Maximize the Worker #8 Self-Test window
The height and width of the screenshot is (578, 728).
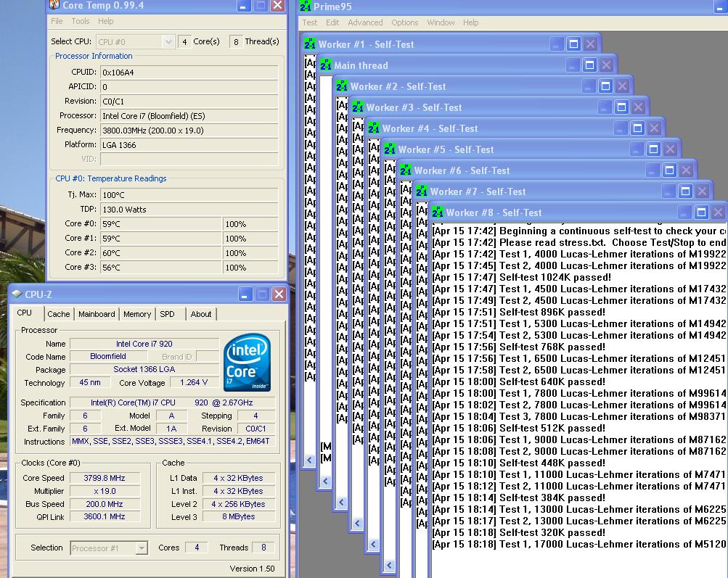click(702, 212)
